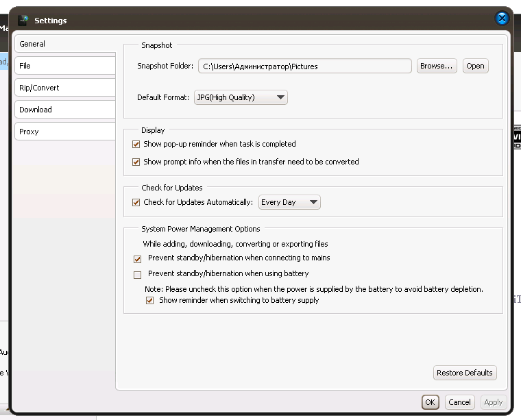
Task: Toggle reminder when switching to battery supply
Action: tap(150, 301)
